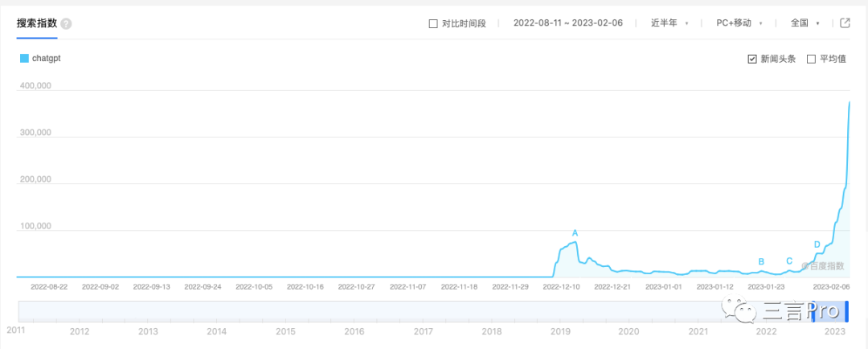Viewport: 868px width, 349px height.
Task: Select the 搜索指数 tab
Action: [x=37, y=23]
